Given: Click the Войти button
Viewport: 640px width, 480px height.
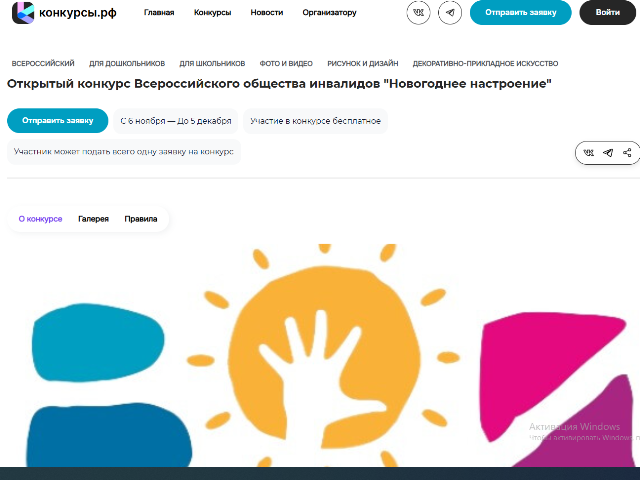Looking at the screenshot, I should [607, 13].
